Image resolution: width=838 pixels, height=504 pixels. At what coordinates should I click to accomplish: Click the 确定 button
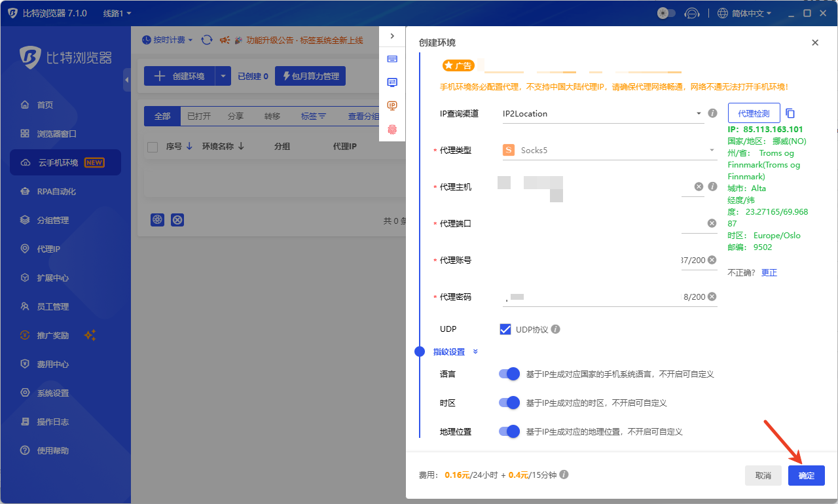point(806,476)
